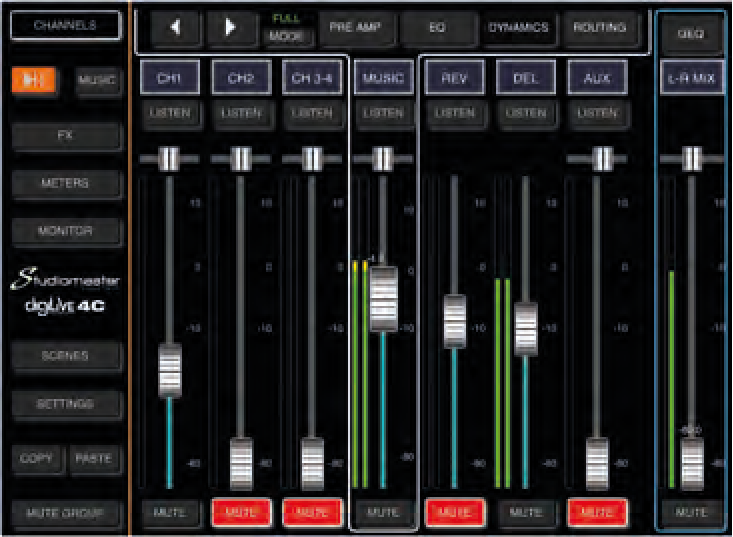Mute CH1
Screen dimensions: 733x537
click(170, 513)
